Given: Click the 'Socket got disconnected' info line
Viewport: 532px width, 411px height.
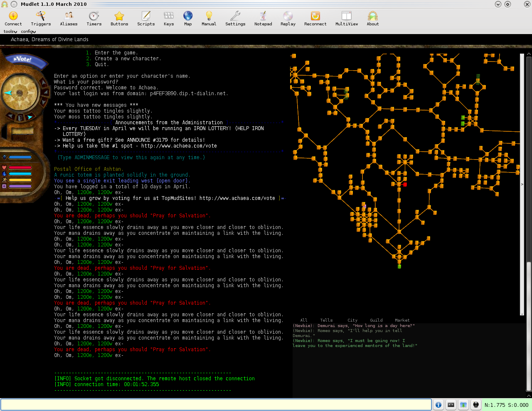Looking at the screenshot, I should pyautogui.click(x=154, y=379).
